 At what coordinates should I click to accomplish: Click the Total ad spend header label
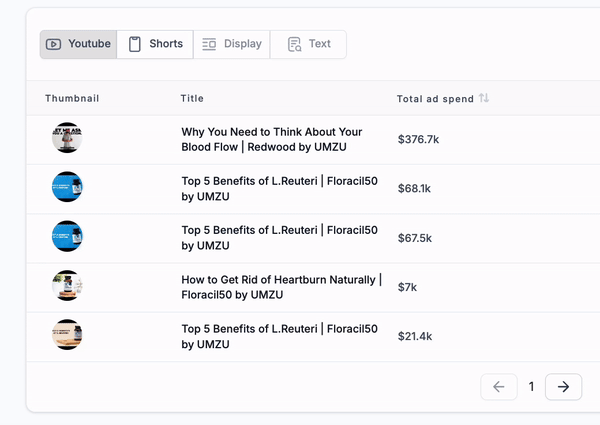(435, 99)
